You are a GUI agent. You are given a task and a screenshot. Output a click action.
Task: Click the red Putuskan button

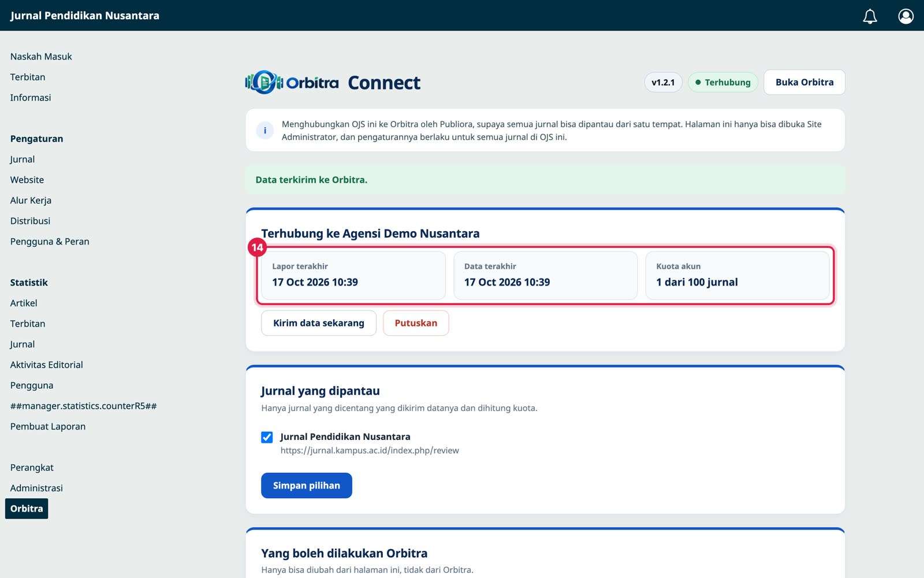pyautogui.click(x=416, y=323)
